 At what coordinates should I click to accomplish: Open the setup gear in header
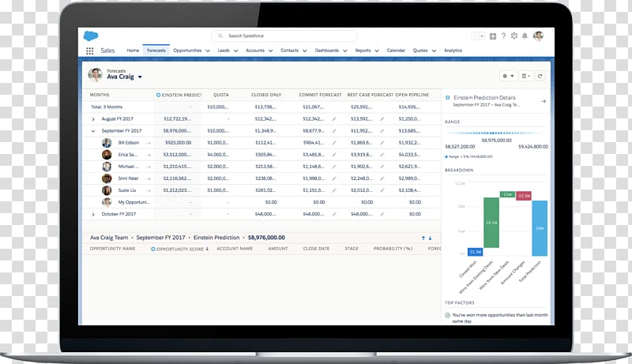click(x=514, y=36)
